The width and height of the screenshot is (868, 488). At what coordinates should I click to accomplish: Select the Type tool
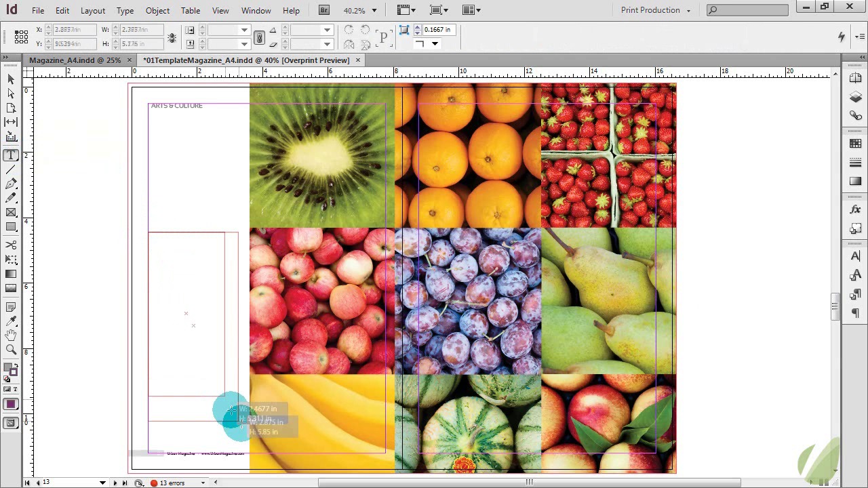point(11,155)
